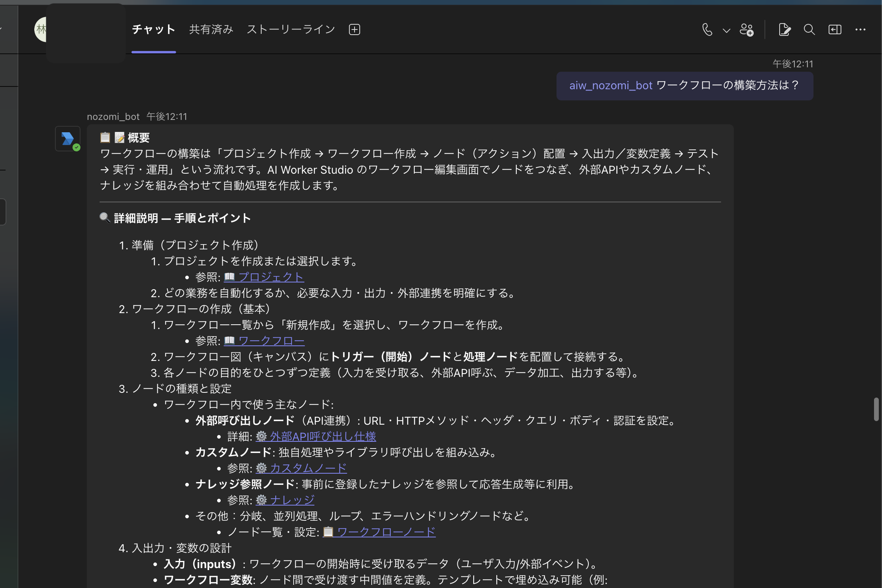Add a new tab with plus icon
The height and width of the screenshot is (588, 882).
[x=354, y=29]
